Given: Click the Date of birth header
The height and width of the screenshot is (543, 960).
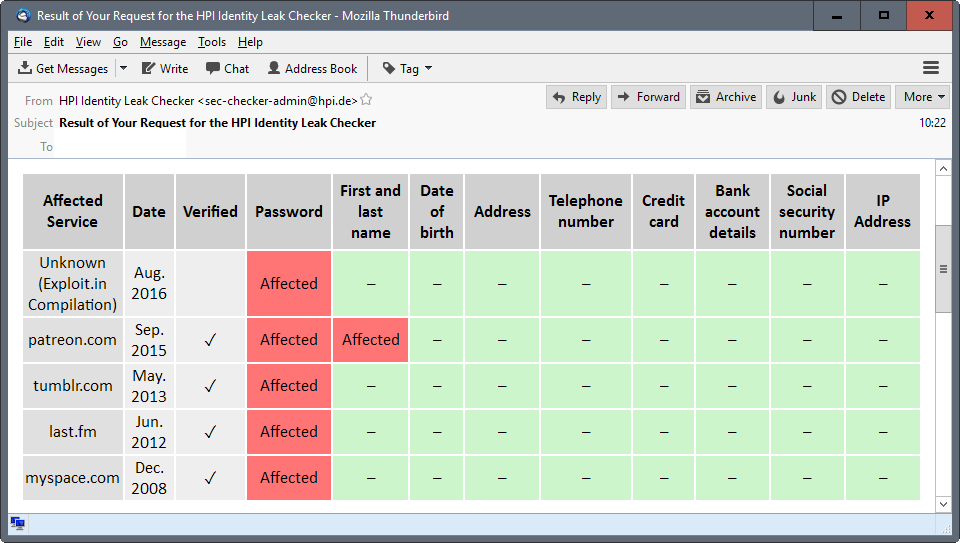Looking at the screenshot, I should pyautogui.click(x=437, y=211).
